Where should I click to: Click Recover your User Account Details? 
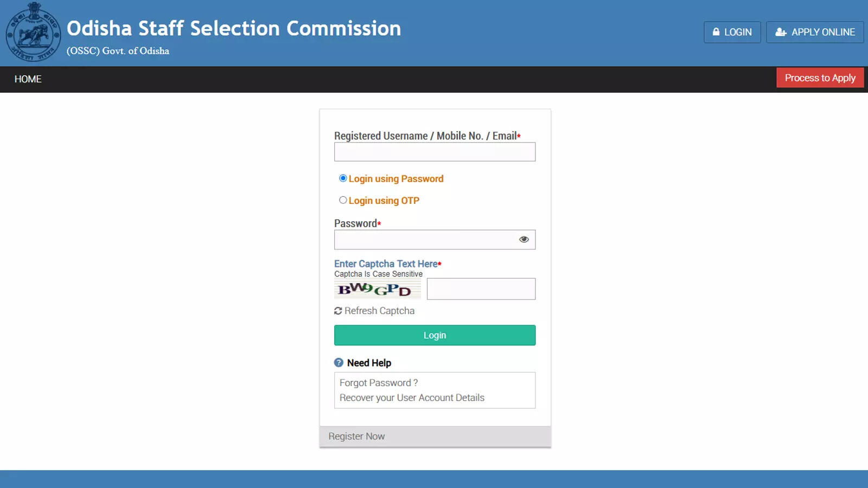click(x=412, y=397)
